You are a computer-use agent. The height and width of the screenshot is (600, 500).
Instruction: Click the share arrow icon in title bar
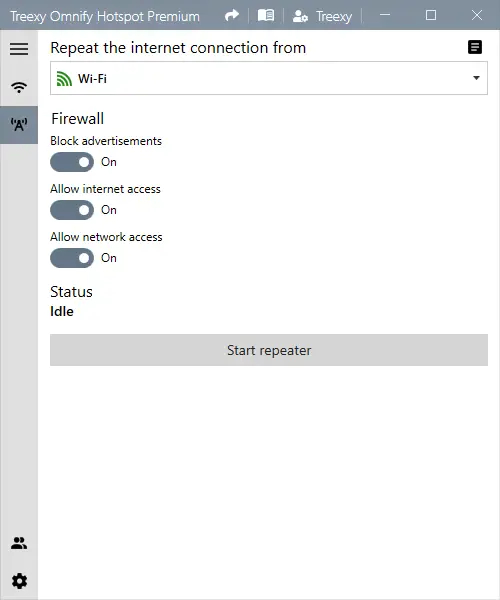click(x=232, y=16)
